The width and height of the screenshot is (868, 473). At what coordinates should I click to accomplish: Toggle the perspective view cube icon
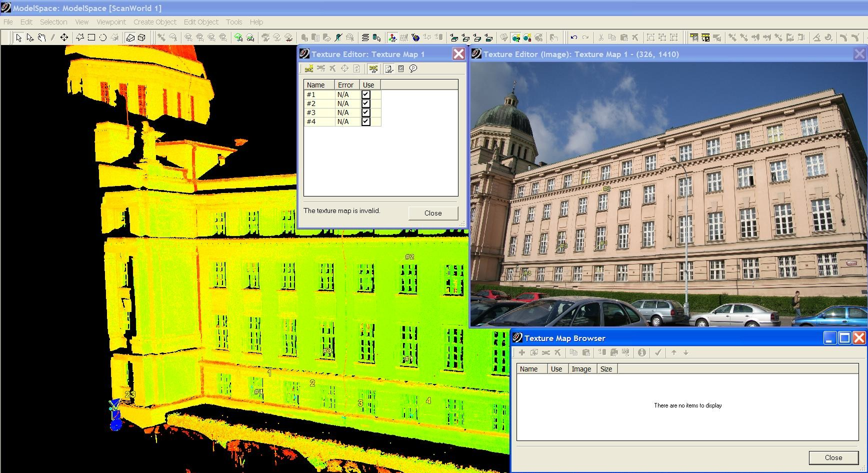click(x=130, y=37)
